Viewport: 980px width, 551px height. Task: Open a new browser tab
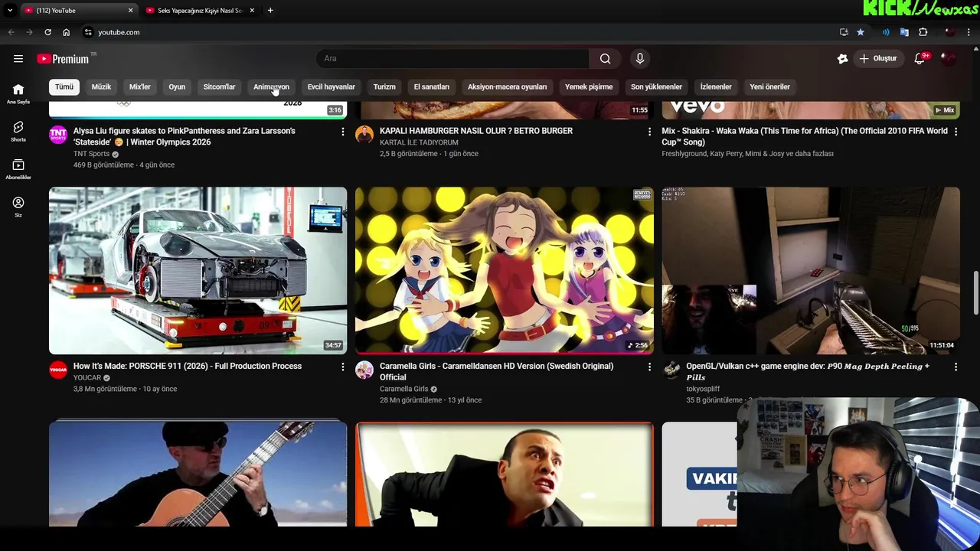270,11
